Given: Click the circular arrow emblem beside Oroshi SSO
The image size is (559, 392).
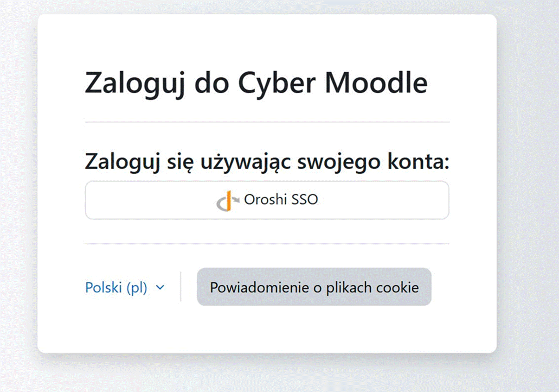Looking at the screenshot, I should 227,200.
